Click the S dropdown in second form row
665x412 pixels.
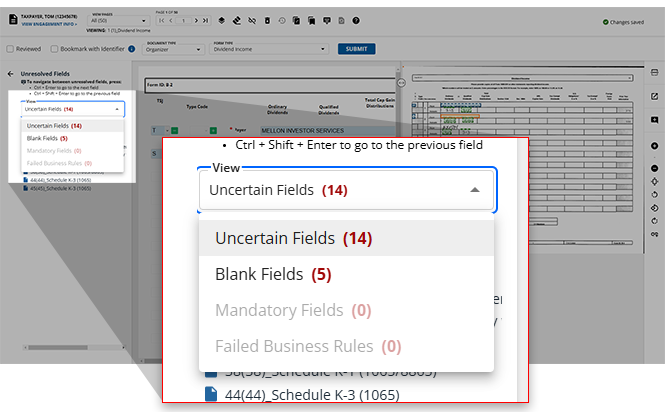[x=155, y=153]
